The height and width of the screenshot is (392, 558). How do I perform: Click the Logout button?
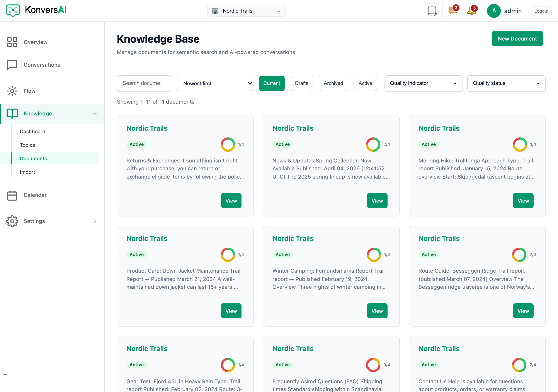(541, 11)
